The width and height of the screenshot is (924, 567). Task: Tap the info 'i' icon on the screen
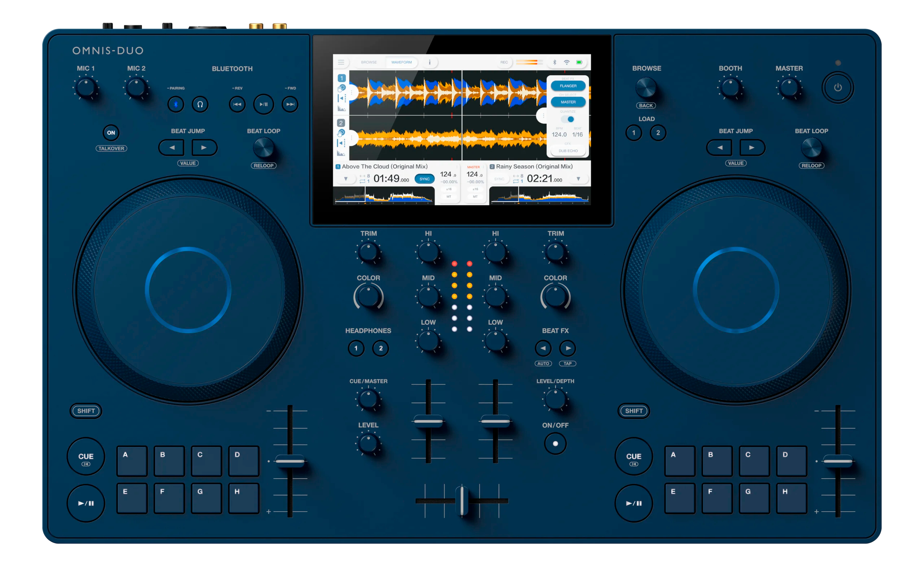(x=430, y=62)
